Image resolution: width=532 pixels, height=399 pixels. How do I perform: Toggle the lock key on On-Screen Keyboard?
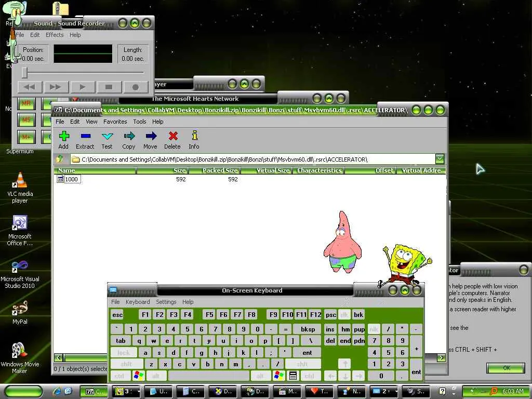tap(124, 353)
